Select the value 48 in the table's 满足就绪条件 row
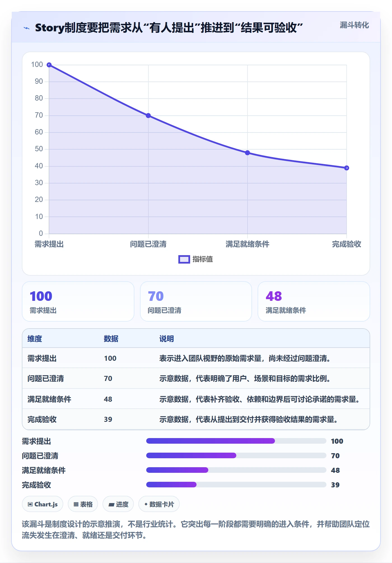This screenshot has height=563, width=392. [108, 399]
